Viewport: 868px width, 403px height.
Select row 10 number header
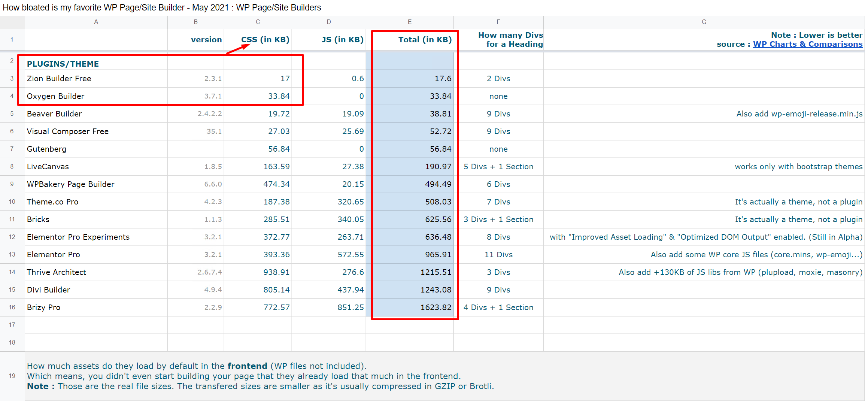pos(12,202)
